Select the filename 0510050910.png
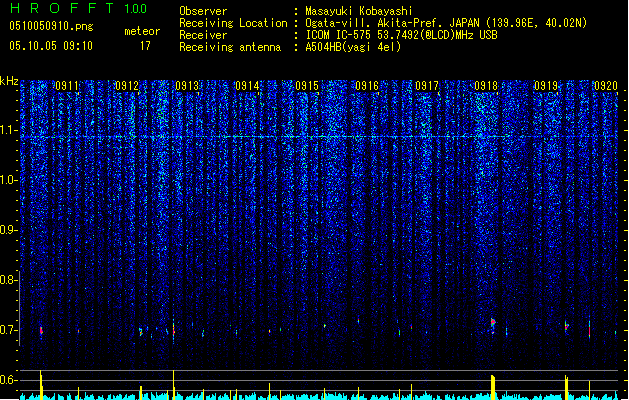Viewport: 629px width, 400px height. tap(51, 26)
